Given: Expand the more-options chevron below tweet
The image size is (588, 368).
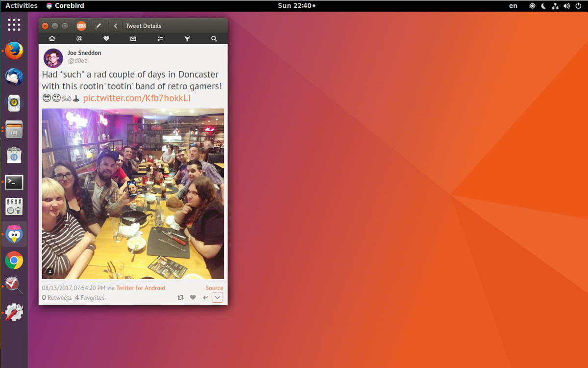Looking at the screenshot, I should [218, 297].
